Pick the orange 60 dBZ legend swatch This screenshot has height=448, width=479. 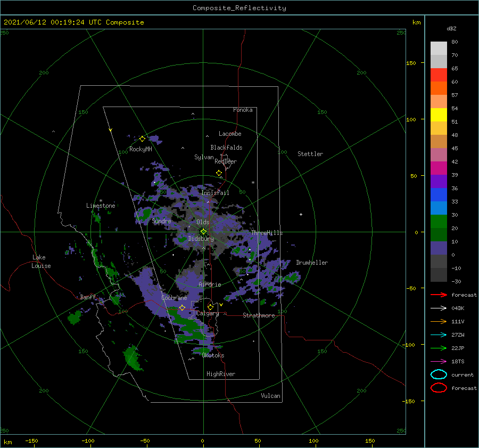coord(439,88)
